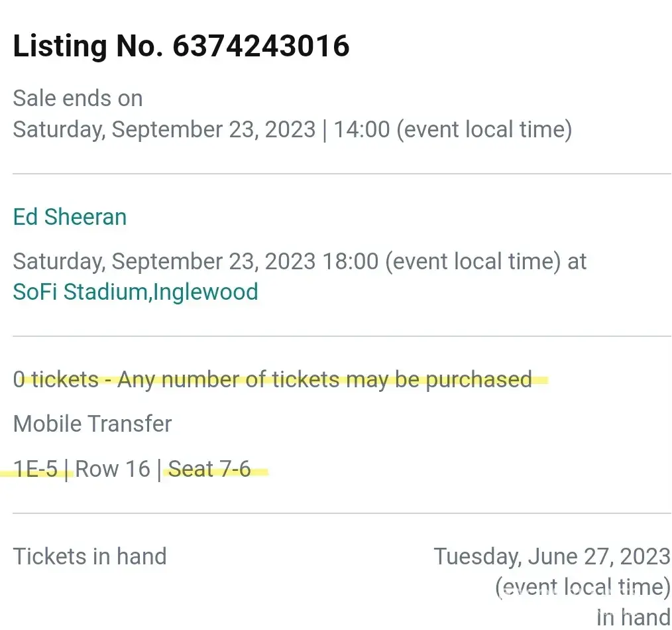This screenshot has width=672, height=630.
Task: Click the 'Sale ends on' label
Action: 78,98
